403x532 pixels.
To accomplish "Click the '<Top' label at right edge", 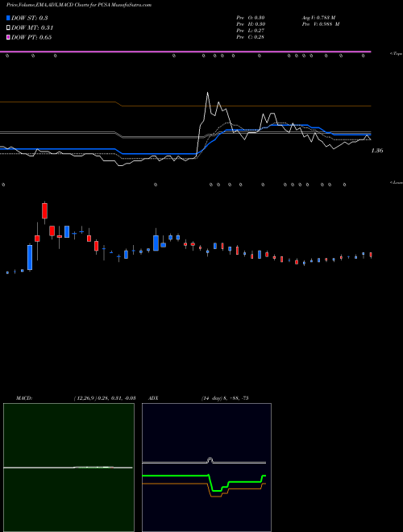I will coord(397,54).
